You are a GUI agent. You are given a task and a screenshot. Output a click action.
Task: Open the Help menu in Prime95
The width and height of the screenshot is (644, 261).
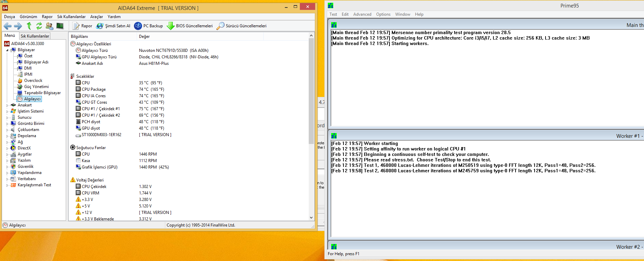pyautogui.click(x=419, y=14)
